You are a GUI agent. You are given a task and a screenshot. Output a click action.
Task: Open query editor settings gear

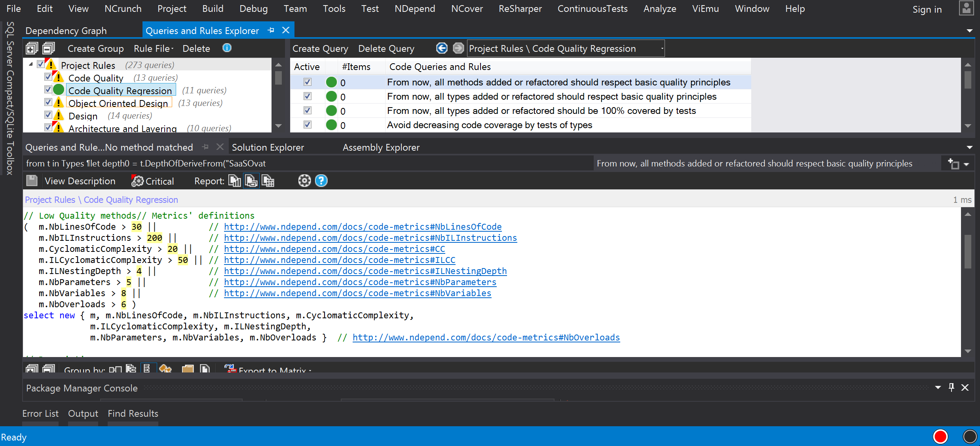[x=304, y=181]
